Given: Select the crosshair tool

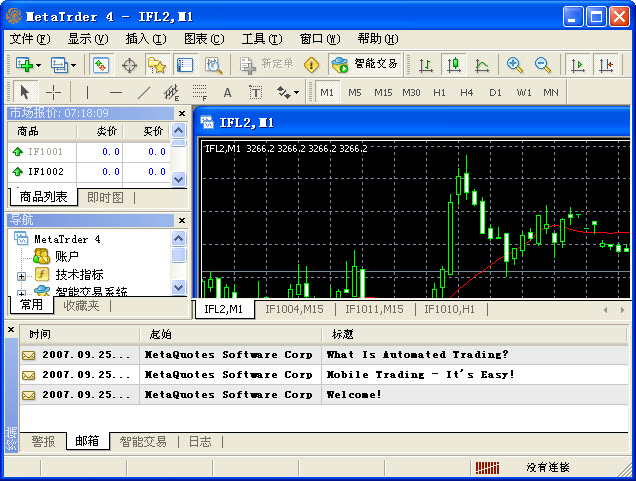Looking at the screenshot, I should (54, 92).
